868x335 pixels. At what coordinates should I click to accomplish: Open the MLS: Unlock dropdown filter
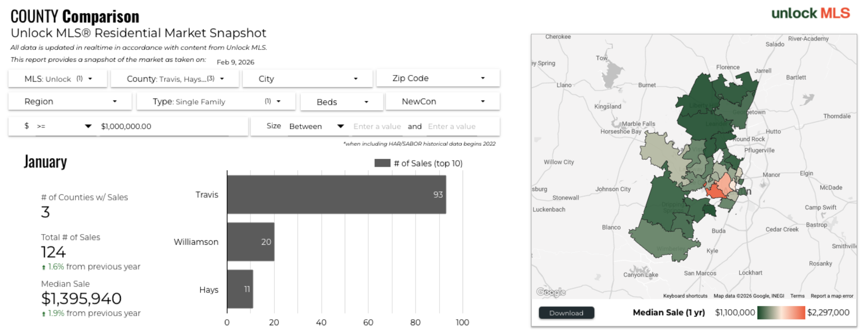[x=58, y=79]
